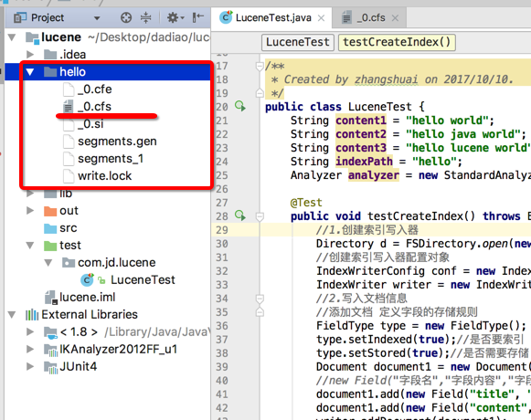Select the segments.gen file
This screenshot has height=420, width=531.
pyautogui.click(x=117, y=142)
